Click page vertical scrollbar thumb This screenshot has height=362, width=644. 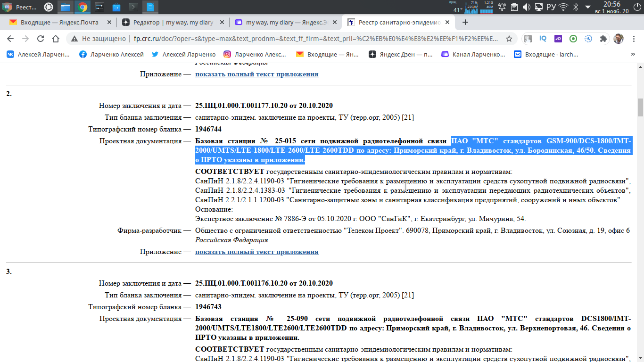[x=640, y=107]
